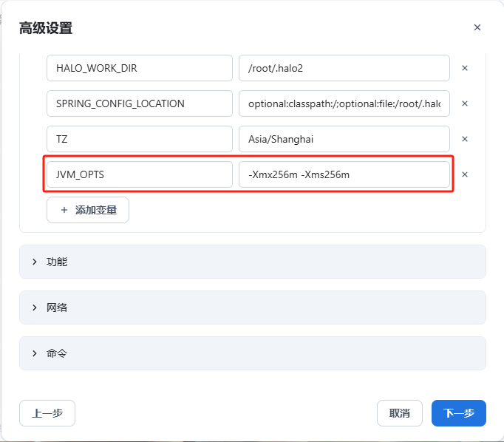This screenshot has width=504, height=442.
Task: Edit the /root/.halo2 value field
Action: [344, 68]
